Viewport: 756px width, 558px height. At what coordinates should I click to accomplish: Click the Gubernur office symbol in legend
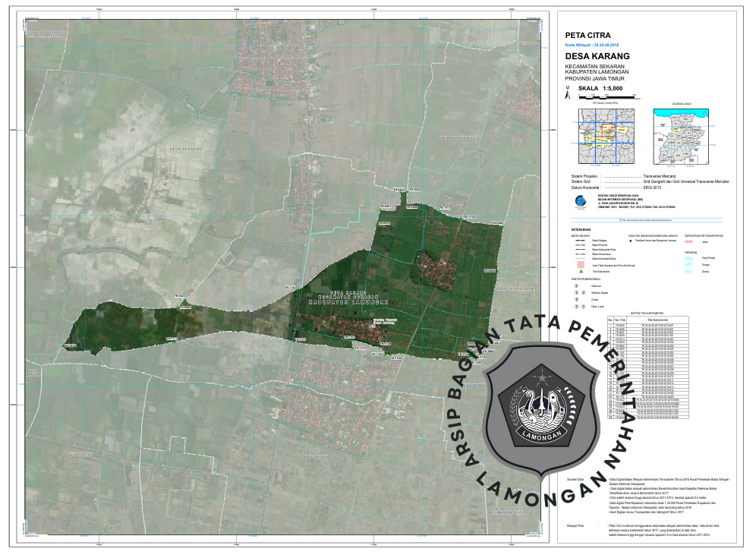(x=575, y=286)
